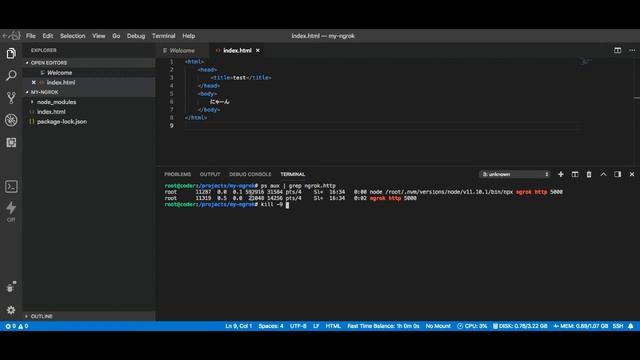
Task: Collapse the Open Editors section
Action: point(89,63)
